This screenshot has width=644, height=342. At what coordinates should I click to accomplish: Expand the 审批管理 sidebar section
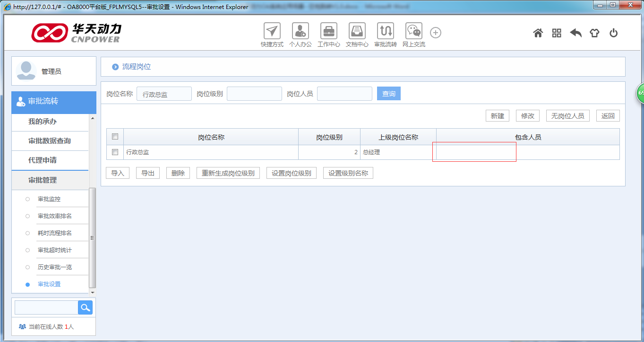[43, 180]
